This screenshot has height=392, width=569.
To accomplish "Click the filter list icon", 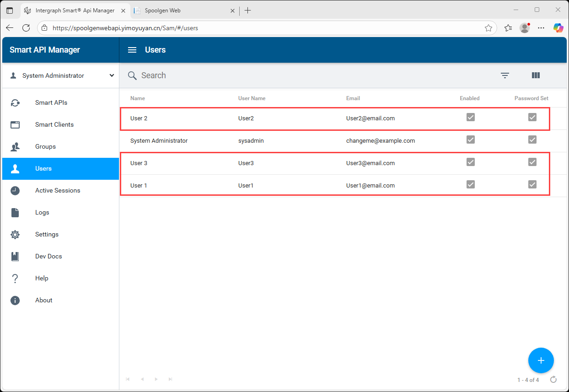I will 505,75.
